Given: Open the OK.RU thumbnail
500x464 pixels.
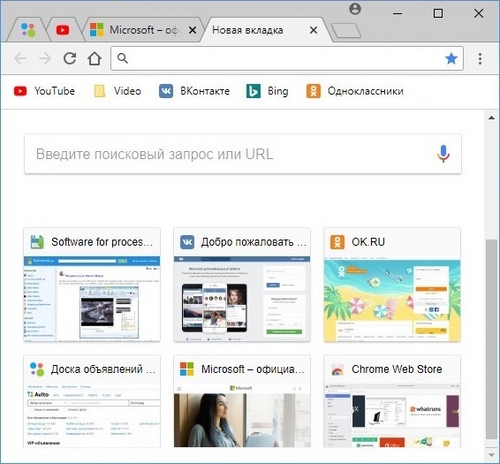Looking at the screenshot, I should point(392,285).
